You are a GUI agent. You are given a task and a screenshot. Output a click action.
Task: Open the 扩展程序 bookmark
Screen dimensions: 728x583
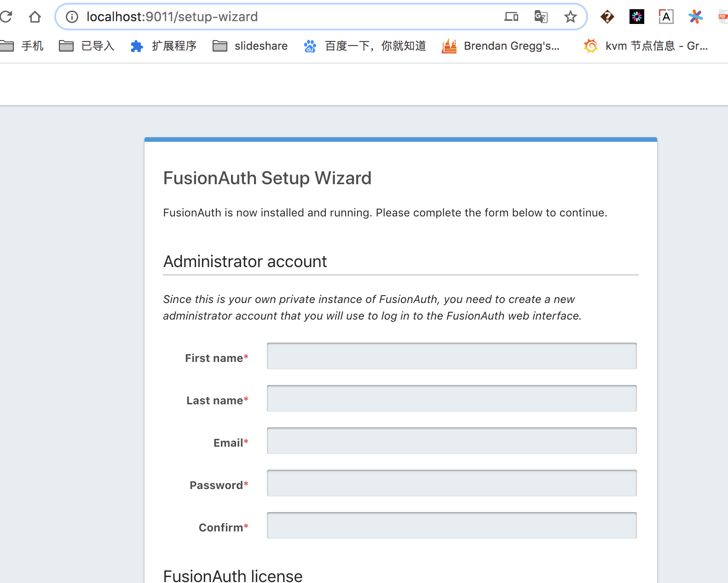(163, 46)
